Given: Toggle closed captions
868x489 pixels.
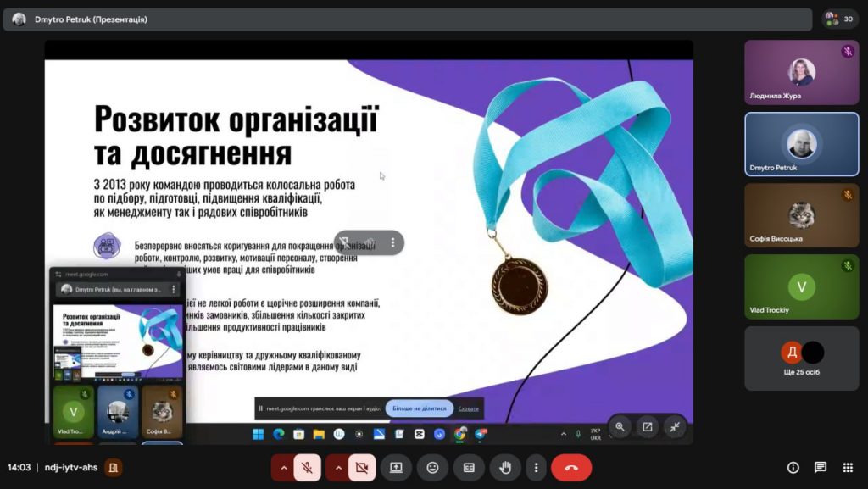Looking at the screenshot, I should click(x=469, y=467).
